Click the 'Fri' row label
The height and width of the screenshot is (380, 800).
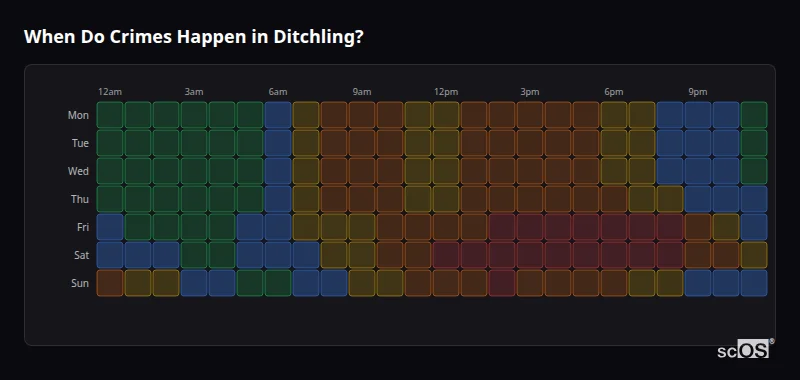[83, 227]
